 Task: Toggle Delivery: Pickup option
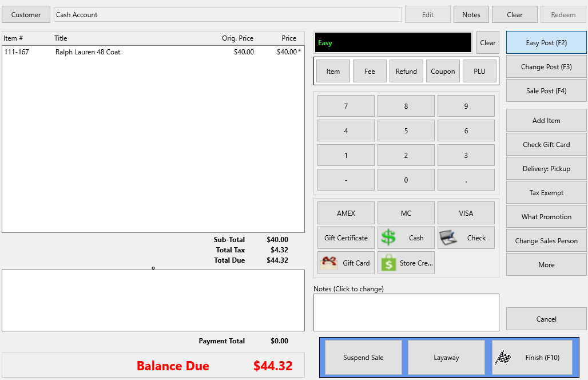coord(546,168)
